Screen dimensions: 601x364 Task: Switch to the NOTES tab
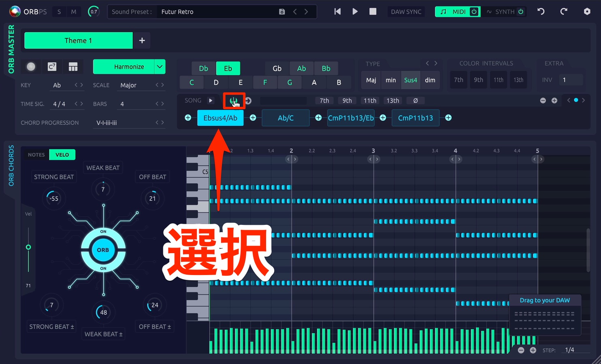point(36,154)
